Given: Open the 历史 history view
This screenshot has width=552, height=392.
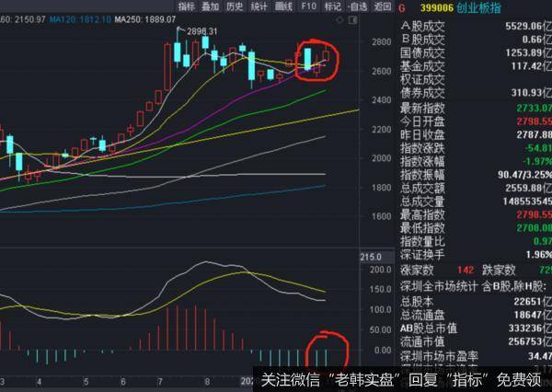Looking at the screenshot, I should pyautogui.click(x=235, y=6).
